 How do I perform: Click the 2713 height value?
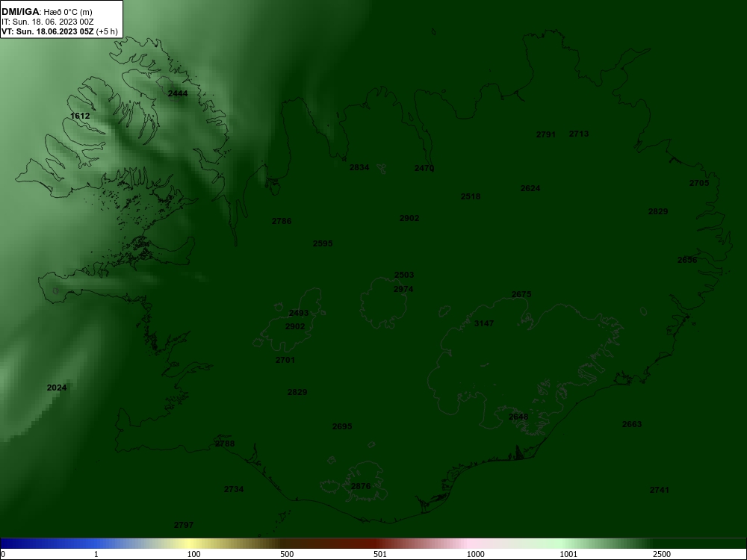(x=579, y=134)
